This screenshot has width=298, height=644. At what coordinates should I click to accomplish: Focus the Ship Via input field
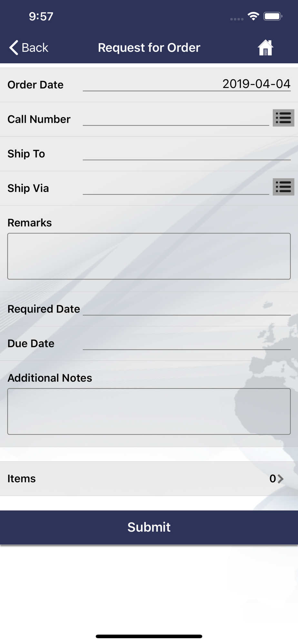(x=176, y=187)
